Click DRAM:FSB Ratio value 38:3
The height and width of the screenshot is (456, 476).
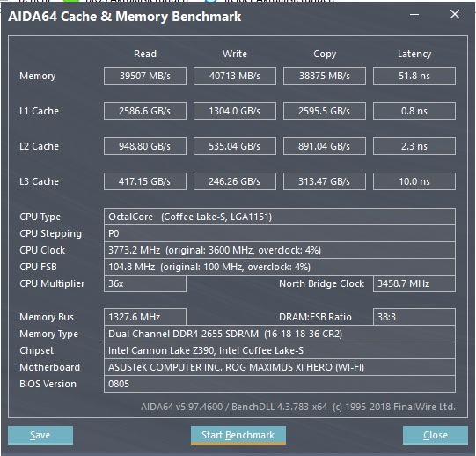(414, 317)
